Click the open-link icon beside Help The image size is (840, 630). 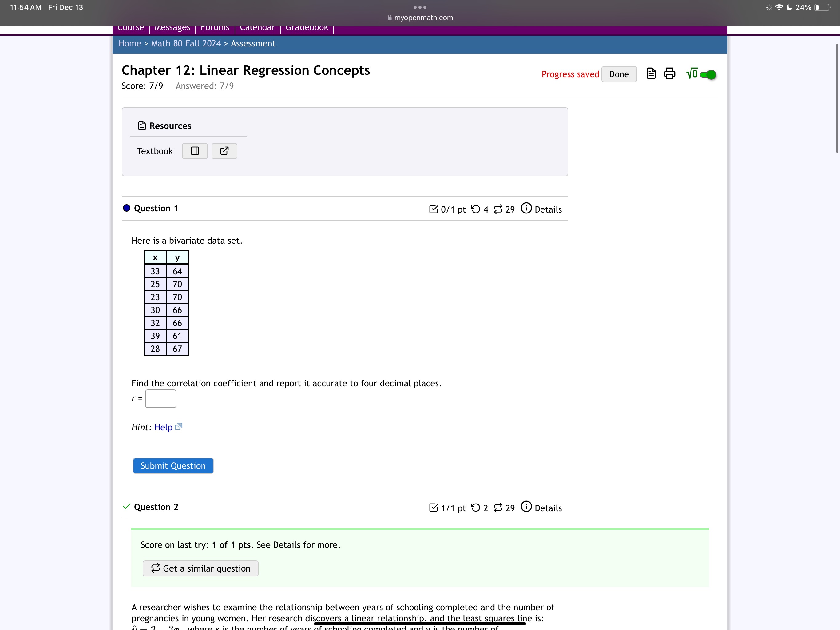[x=179, y=426]
